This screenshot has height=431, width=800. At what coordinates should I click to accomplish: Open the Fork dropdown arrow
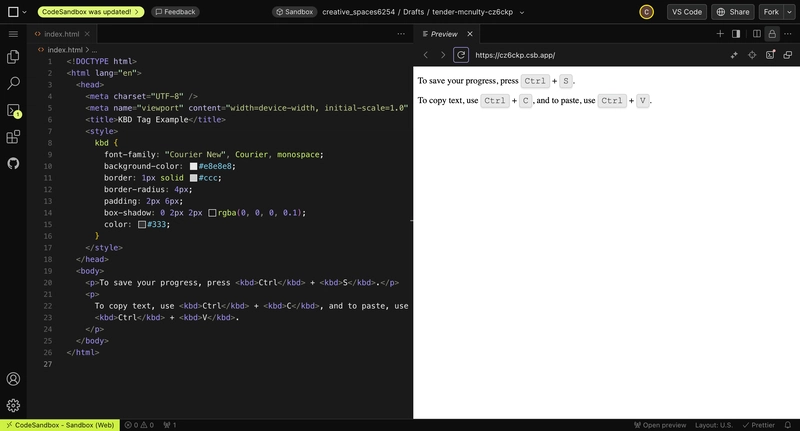coord(789,12)
